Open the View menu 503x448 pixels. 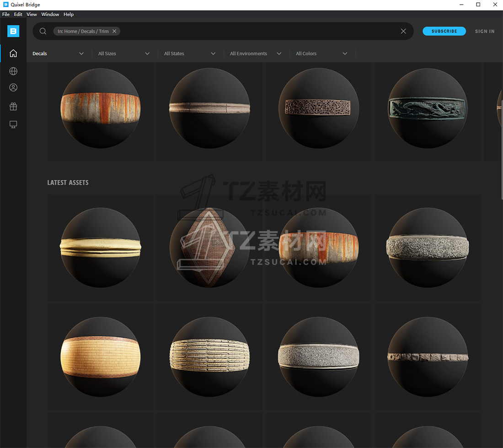[32, 15]
